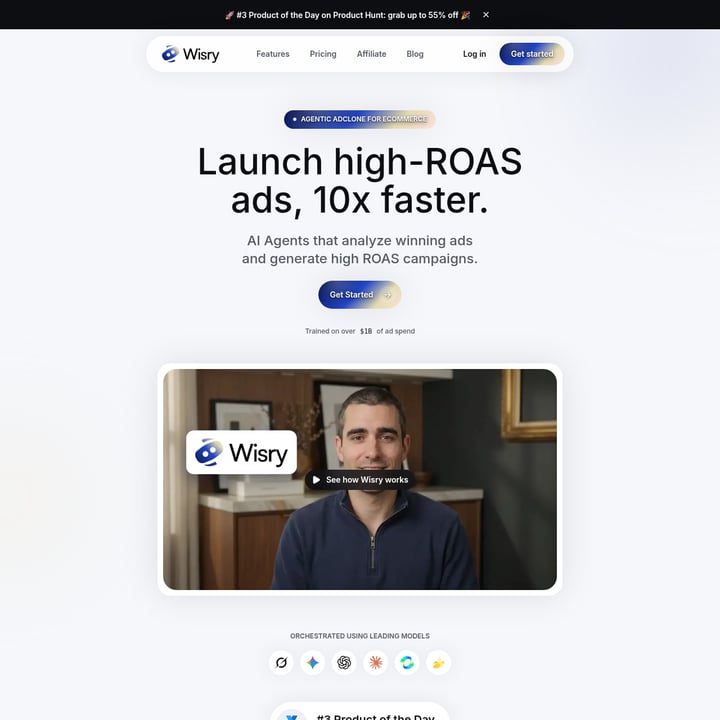Click the green-blue swirl model icon
Image resolution: width=720 pixels, height=720 pixels.
[407, 663]
